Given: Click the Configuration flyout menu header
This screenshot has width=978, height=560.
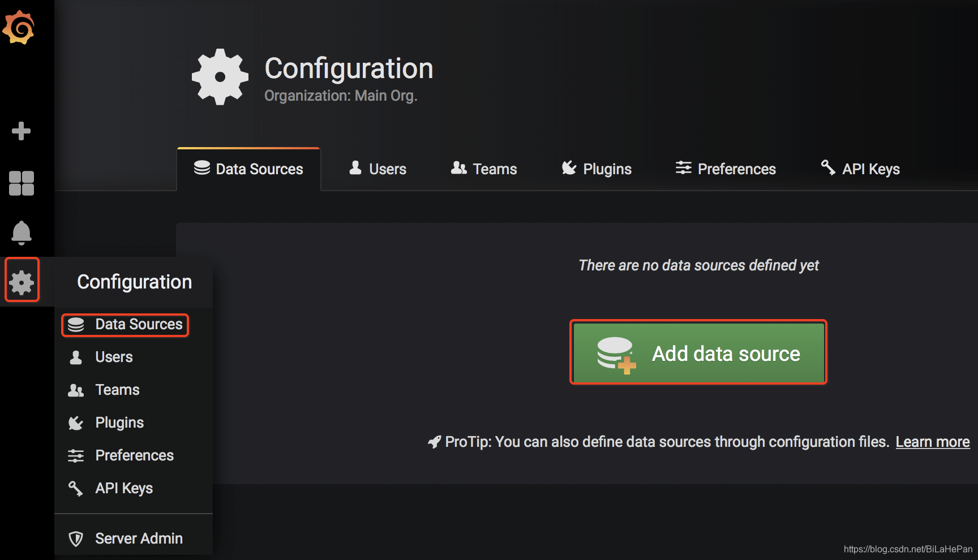Looking at the screenshot, I should [x=135, y=282].
